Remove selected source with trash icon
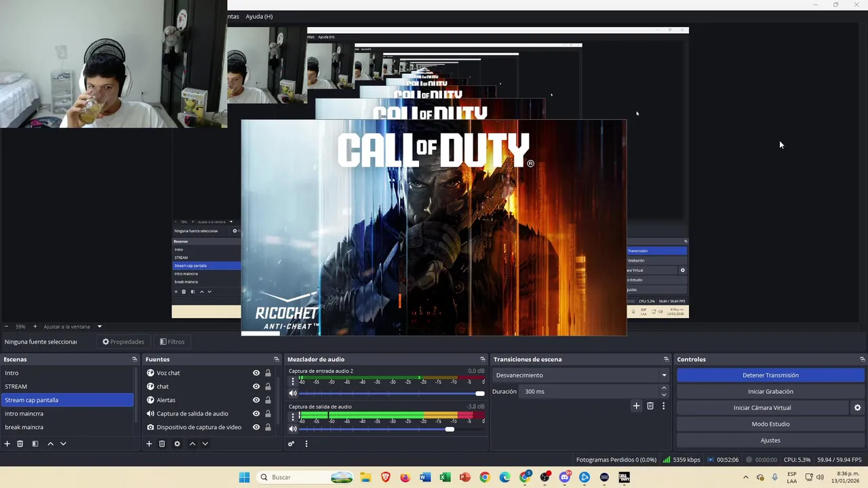 coord(162,444)
